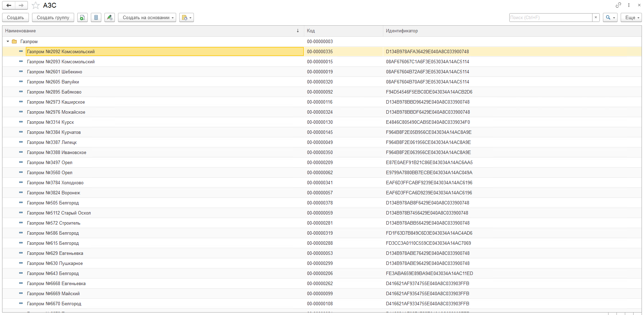The height and width of the screenshot is (315, 644).
Task: Click the back navigation arrow
Action: [9, 5]
